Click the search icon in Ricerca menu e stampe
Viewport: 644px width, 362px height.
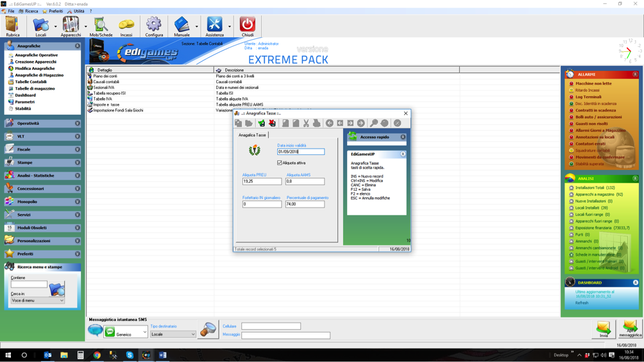pos(56,289)
